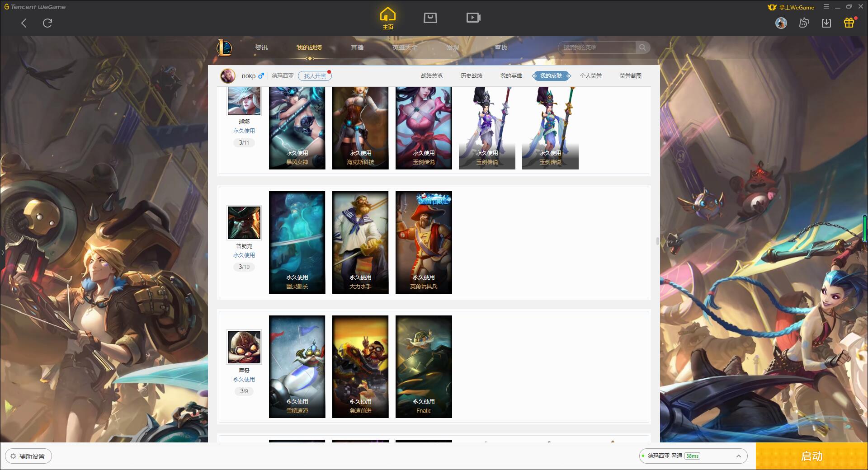This screenshot has width=868, height=470.
Task: Click the 库奇 hero portrait
Action: (x=244, y=347)
